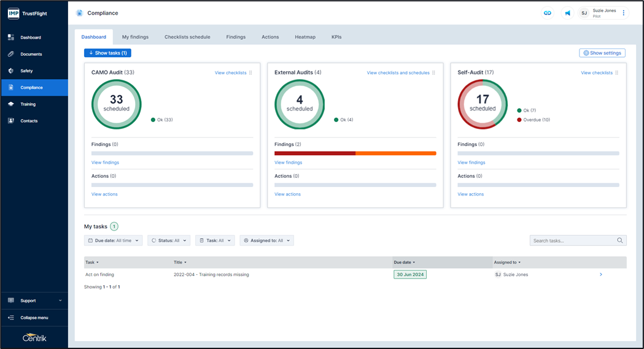The height and width of the screenshot is (349, 644).
Task: Collapse the sidebar menu
Action: pyautogui.click(x=34, y=318)
